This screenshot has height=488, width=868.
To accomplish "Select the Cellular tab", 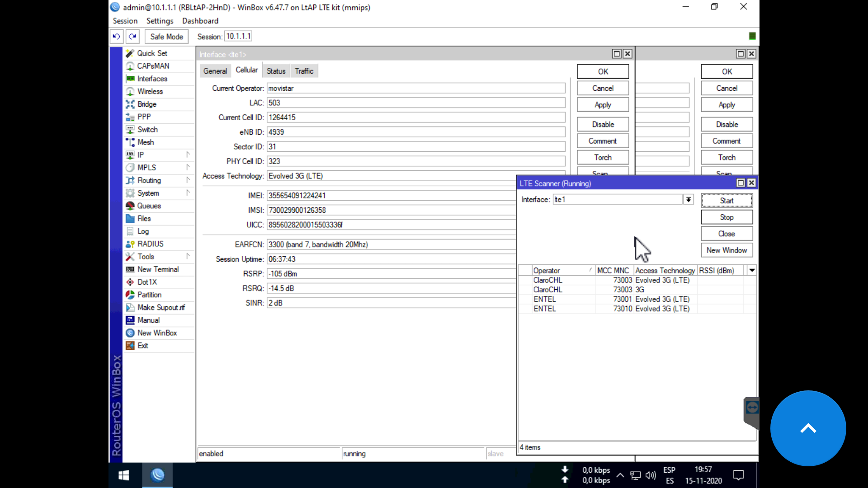I will (247, 70).
